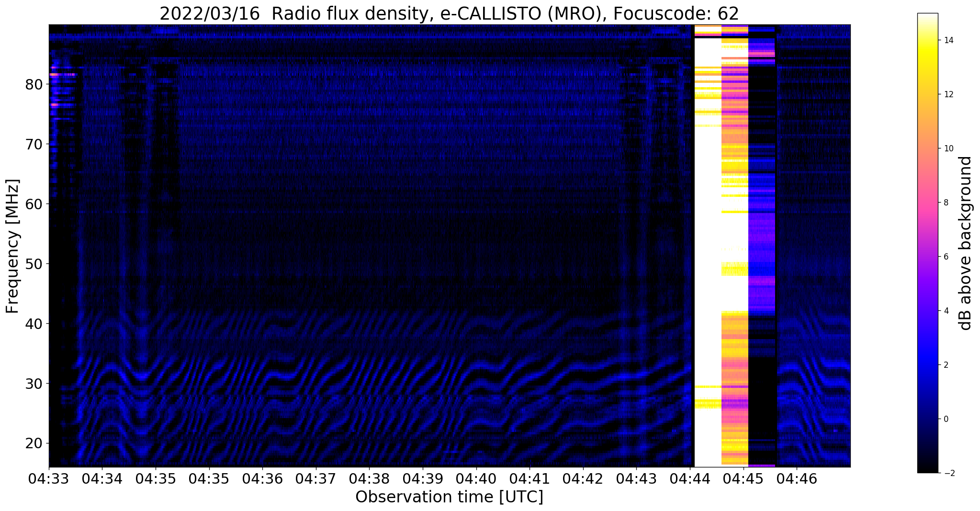Click the colorbar tick value 12
Screen dimensions: 980x511
point(948,94)
